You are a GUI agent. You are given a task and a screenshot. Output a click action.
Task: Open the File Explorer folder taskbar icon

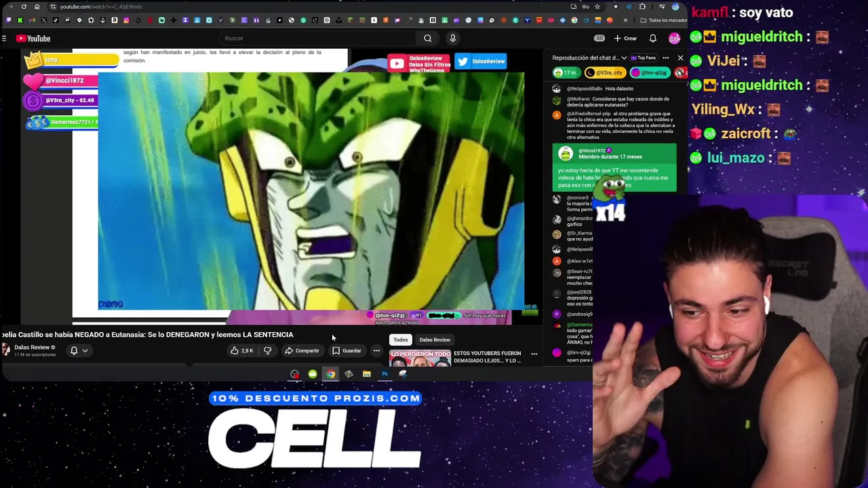[x=366, y=374]
